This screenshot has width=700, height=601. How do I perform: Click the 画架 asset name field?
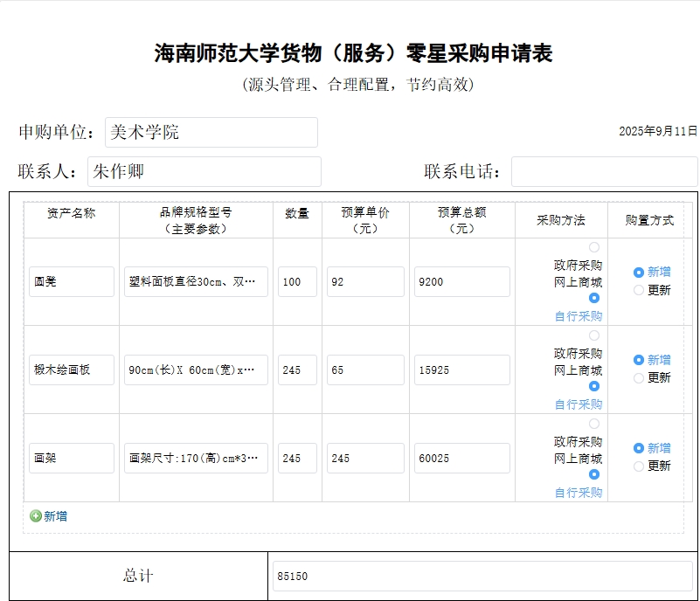[x=72, y=459]
